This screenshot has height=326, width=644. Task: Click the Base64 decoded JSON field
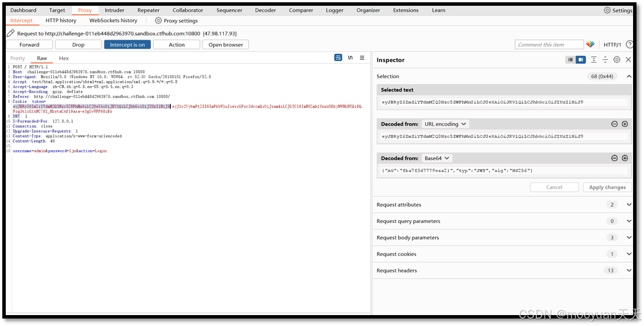pos(504,170)
